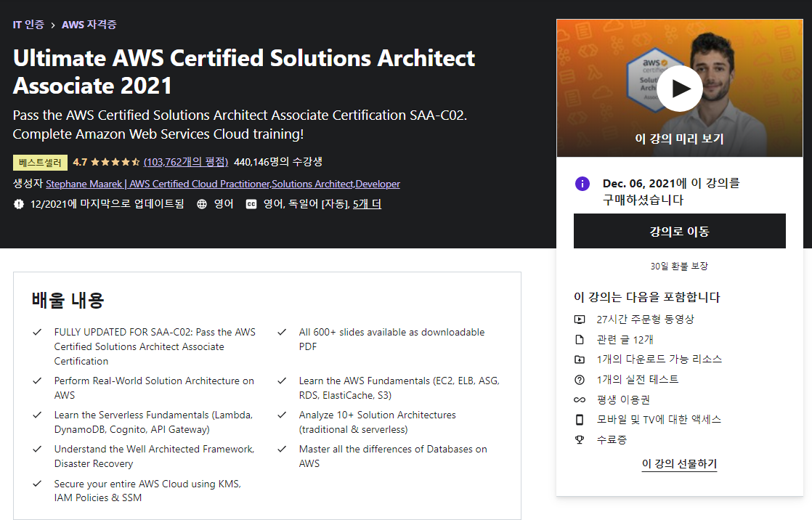This screenshot has width=812, height=520.
Task: Click the infinity icon for 평생 이용권
Action: click(580, 400)
